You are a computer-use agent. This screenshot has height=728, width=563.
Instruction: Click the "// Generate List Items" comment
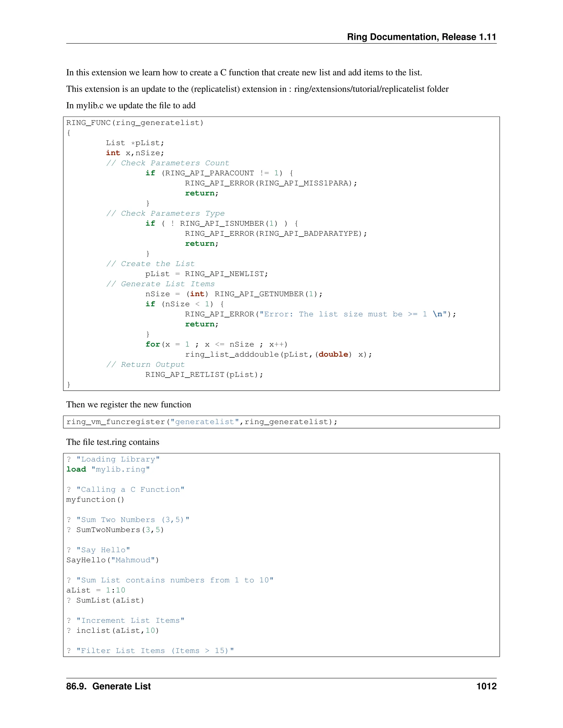160,284
